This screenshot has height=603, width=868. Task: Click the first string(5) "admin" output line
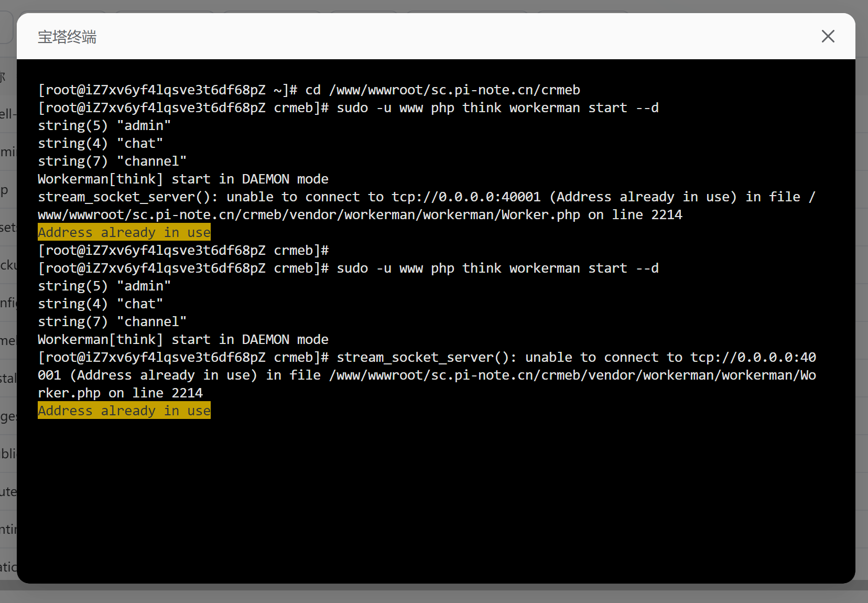click(x=104, y=126)
